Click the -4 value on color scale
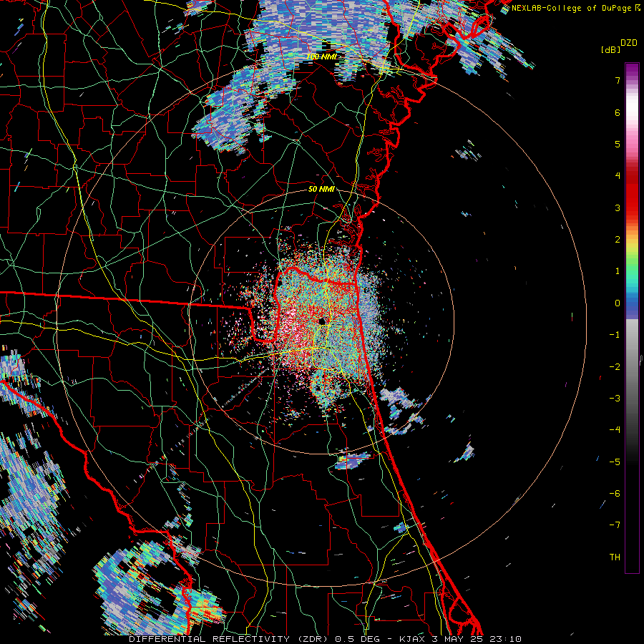This screenshot has height=644, width=644. click(x=615, y=430)
